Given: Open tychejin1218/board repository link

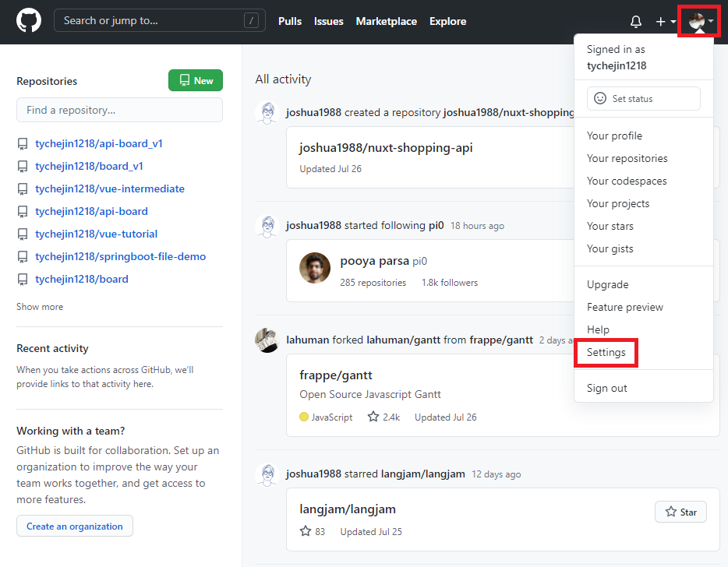Looking at the screenshot, I should tap(82, 280).
